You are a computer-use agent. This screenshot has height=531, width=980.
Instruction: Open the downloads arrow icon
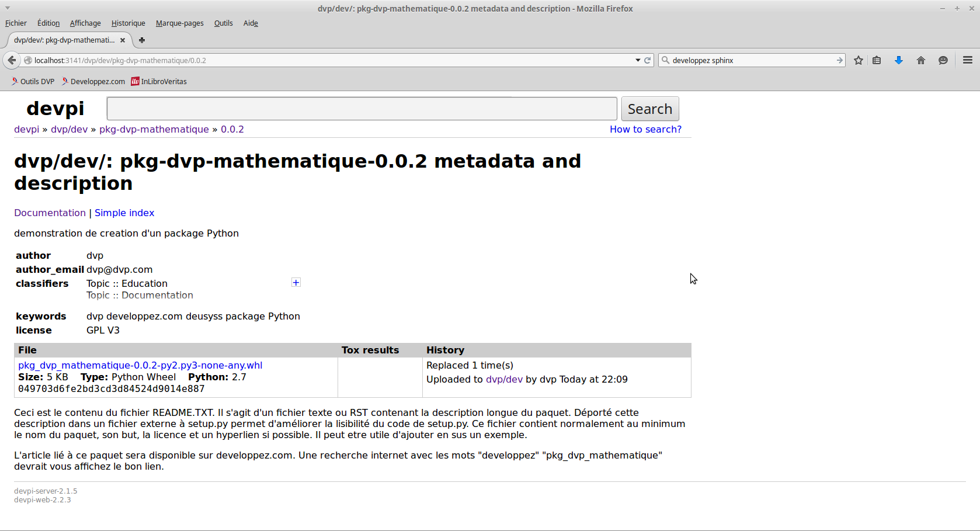[x=899, y=60]
